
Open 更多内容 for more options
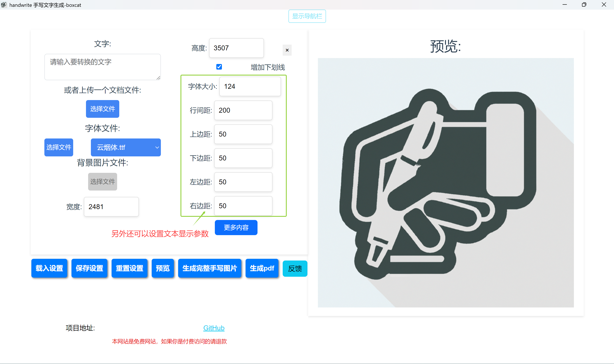(236, 228)
